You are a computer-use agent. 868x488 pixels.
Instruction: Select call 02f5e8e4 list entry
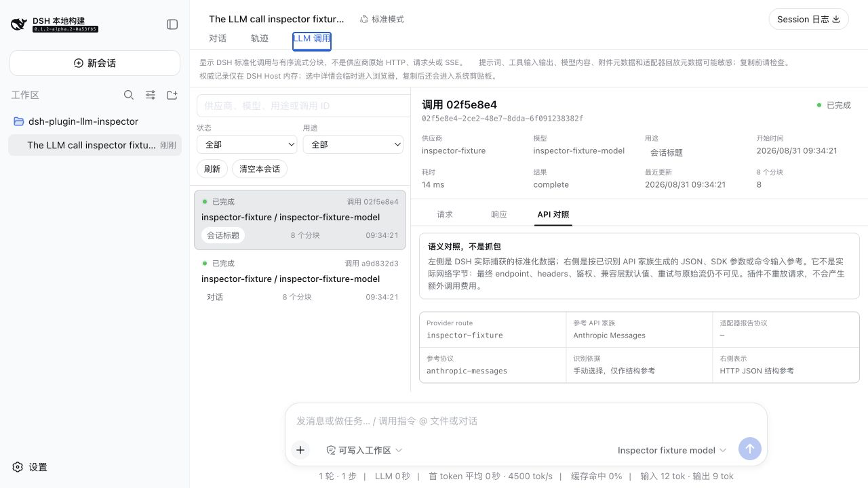tap(300, 220)
